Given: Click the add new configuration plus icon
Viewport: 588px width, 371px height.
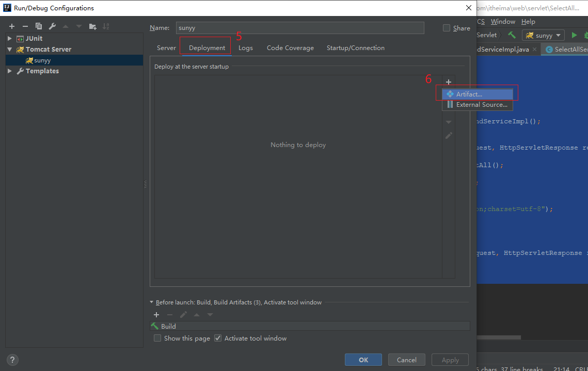Looking at the screenshot, I should (12, 26).
